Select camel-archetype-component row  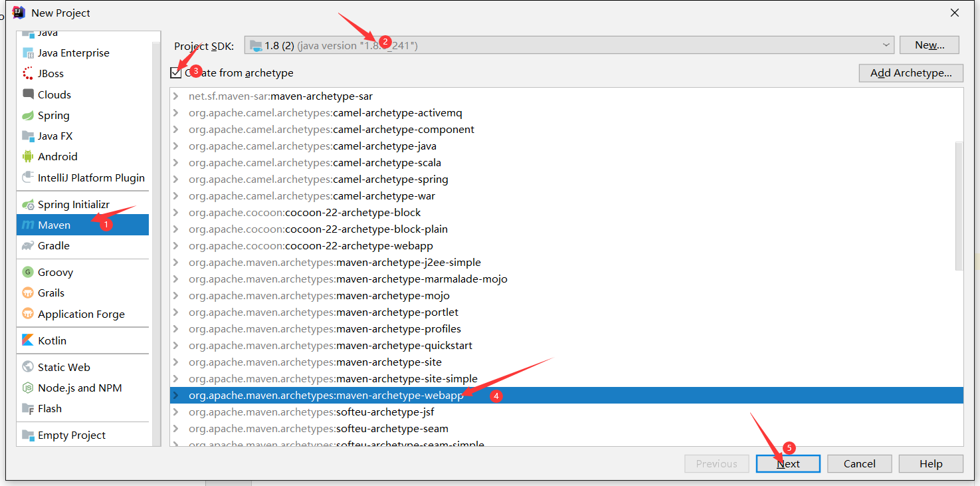567,130
